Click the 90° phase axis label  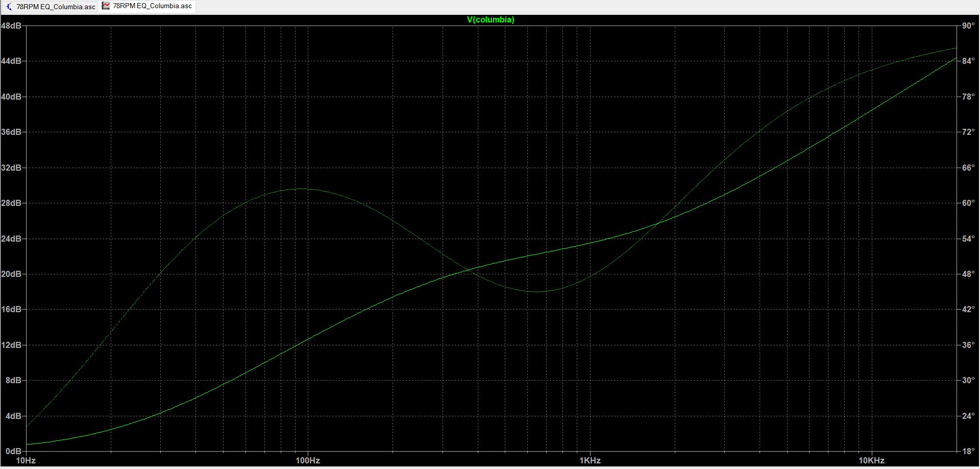[x=968, y=26]
